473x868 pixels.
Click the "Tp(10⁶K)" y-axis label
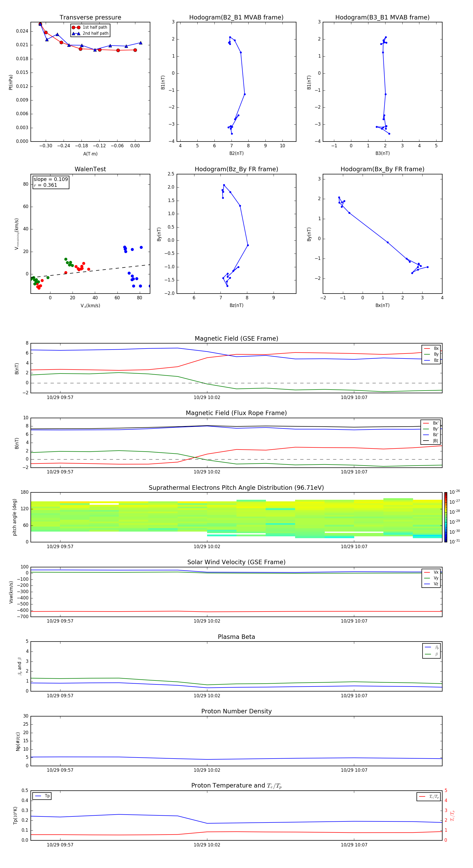click(x=15, y=815)
